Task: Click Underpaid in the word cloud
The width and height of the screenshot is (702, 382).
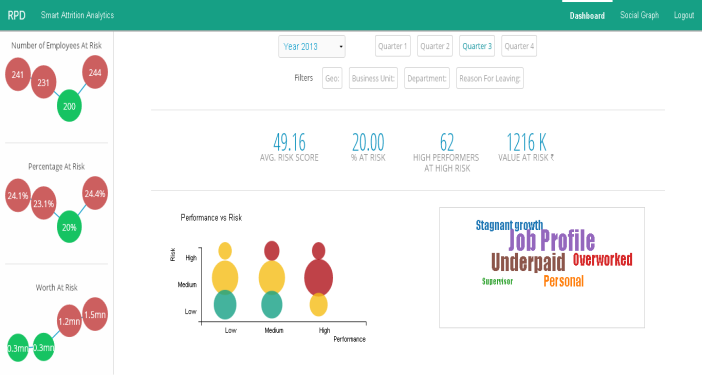Action: (x=528, y=262)
